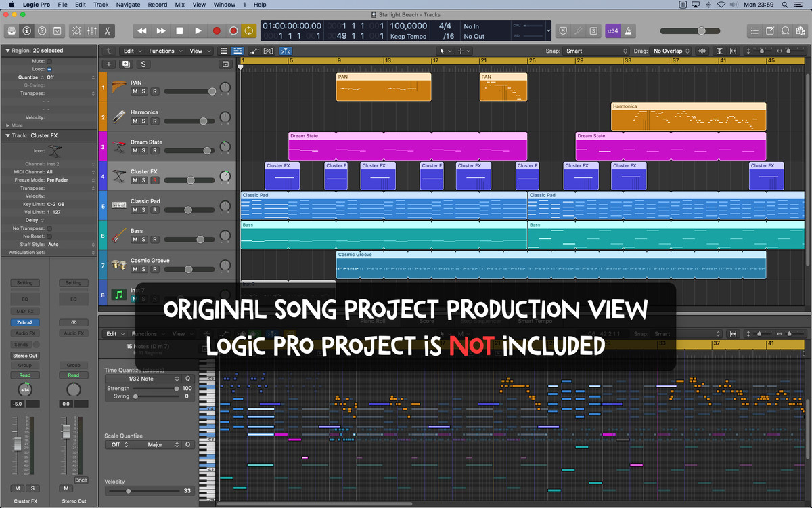This screenshot has width=812, height=508.
Task: Adjust the master volume slider in toolbar
Action: pos(692,30)
